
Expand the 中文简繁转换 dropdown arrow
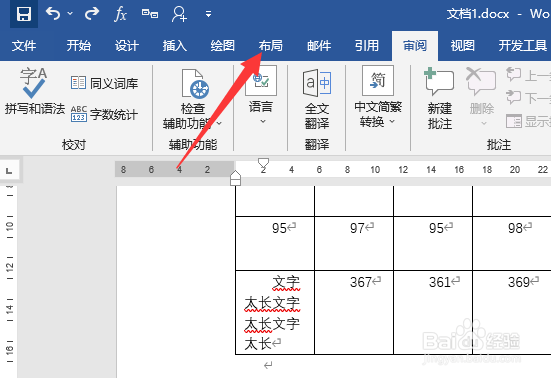coord(392,122)
